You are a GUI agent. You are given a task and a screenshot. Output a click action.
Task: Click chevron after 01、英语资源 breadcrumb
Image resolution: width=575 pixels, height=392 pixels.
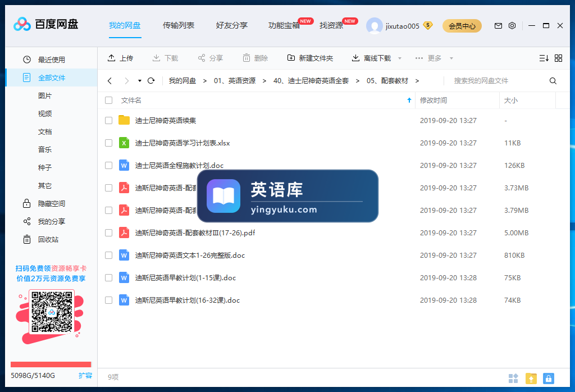[x=264, y=81]
